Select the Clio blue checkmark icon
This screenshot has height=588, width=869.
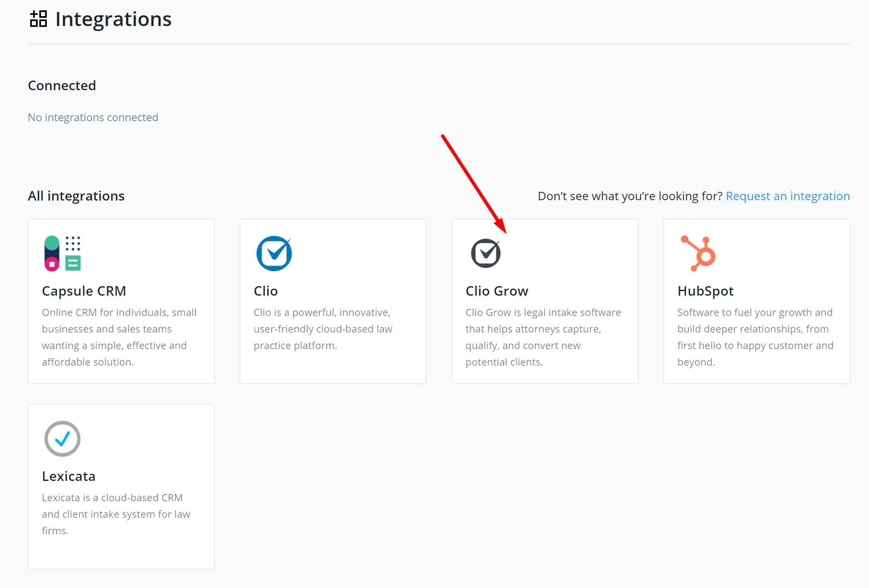pos(274,253)
